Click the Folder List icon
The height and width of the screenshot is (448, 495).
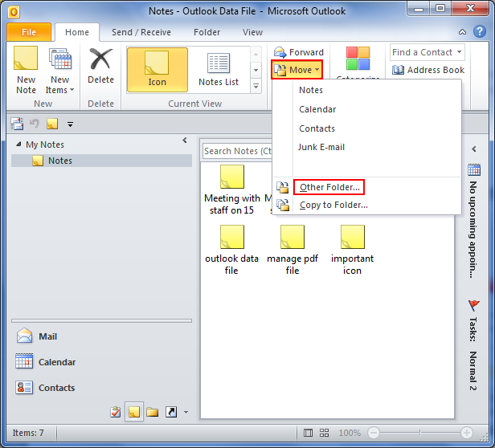152,412
